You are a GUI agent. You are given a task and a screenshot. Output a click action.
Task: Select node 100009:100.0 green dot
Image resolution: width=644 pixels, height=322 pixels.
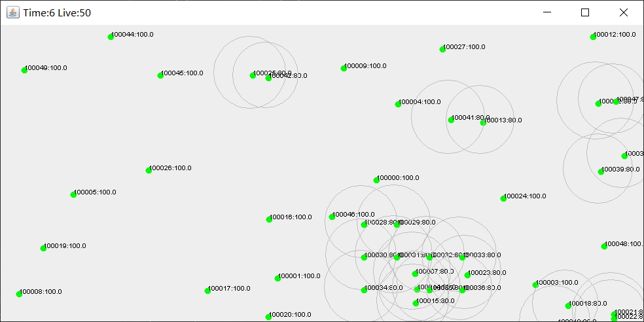click(344, 68)
